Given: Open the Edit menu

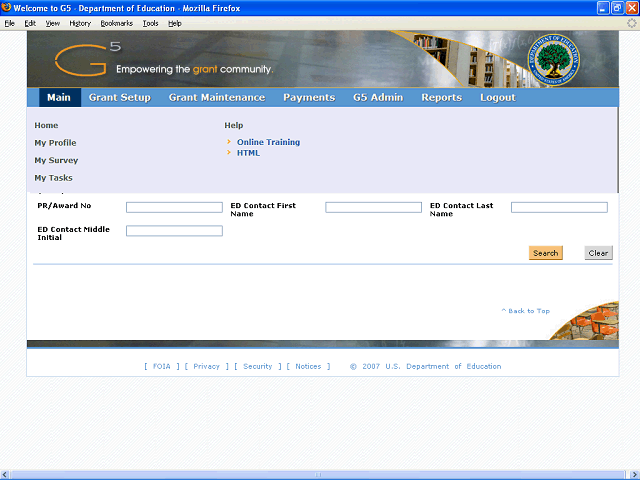Looking at the screenshot, I should 30,23.
